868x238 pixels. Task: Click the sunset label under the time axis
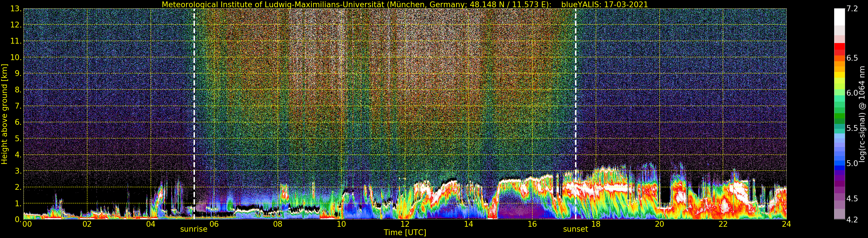coord(575,229)
